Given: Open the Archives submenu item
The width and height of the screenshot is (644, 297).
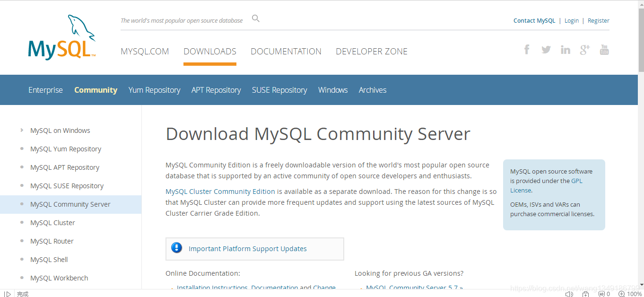Looking at the screenshot, I should [x=373, y=90].
